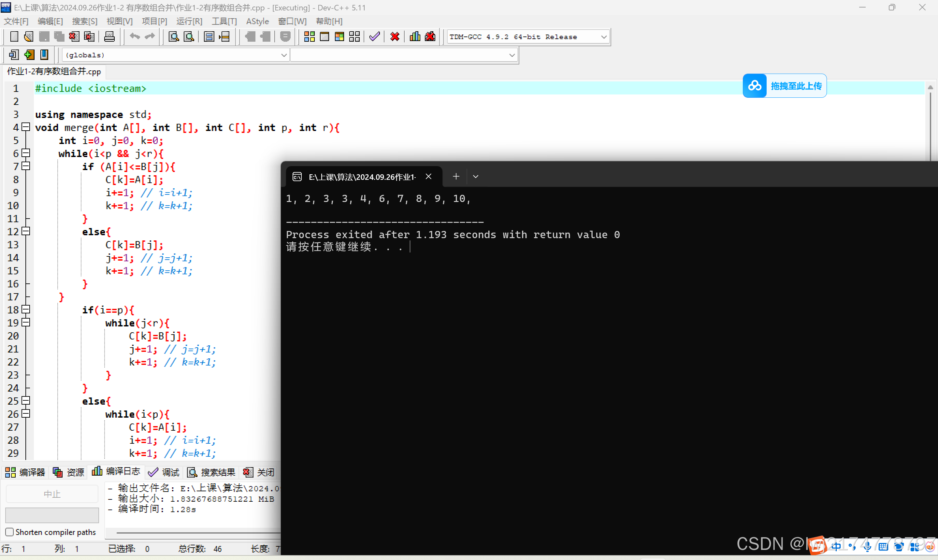Click the Find magnifier toolbar icon
Image resolution: width=938 pixels, height=560 pixels.
tap(174, 36)
